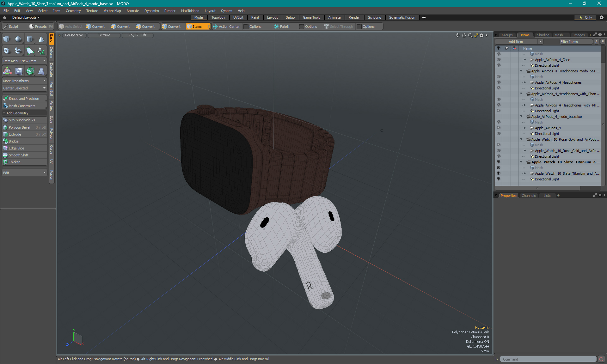Image resolution: width=607 pixels, height=364 pixels.
Task: Toggle visibility of Apple_AirPods_4_Case
Action: click(499, 60)
